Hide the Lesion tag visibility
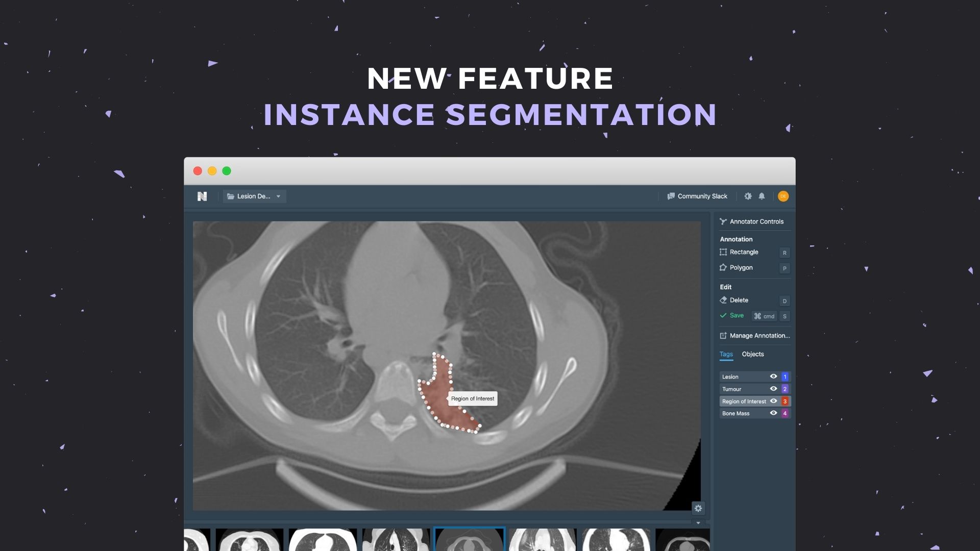Viewport: 980px width, 551px height. pos(773,377)
